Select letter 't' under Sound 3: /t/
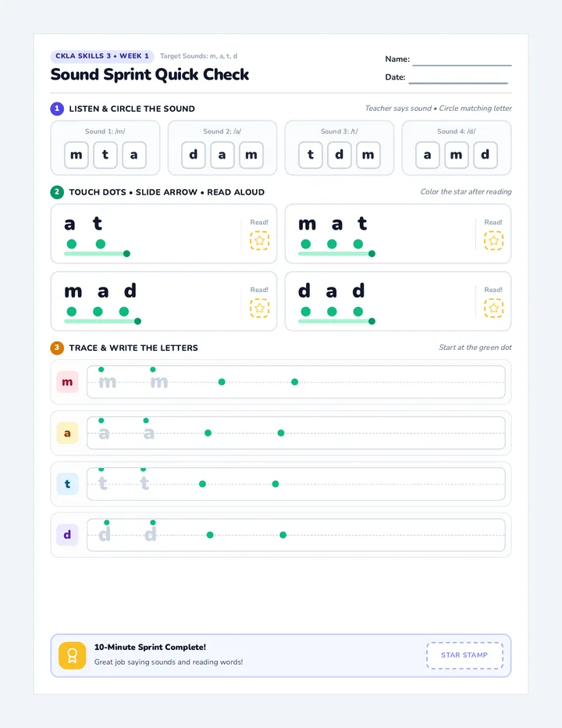 [311, 155]
